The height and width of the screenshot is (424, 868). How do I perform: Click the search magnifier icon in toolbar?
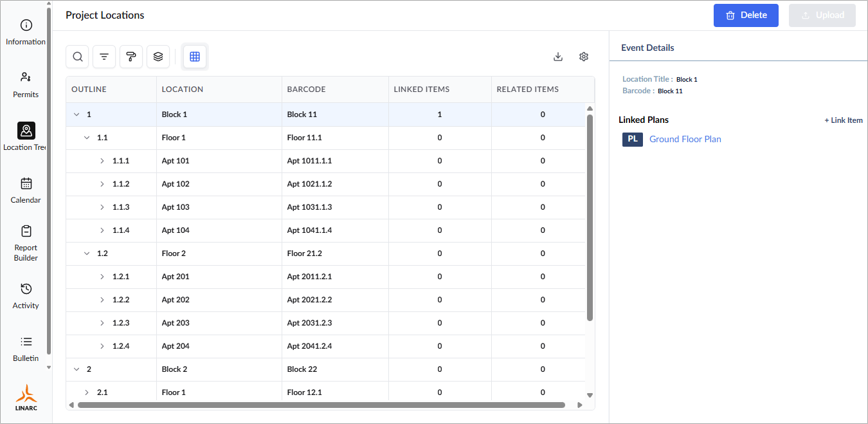pyautogui.click(x=77, y=57)
